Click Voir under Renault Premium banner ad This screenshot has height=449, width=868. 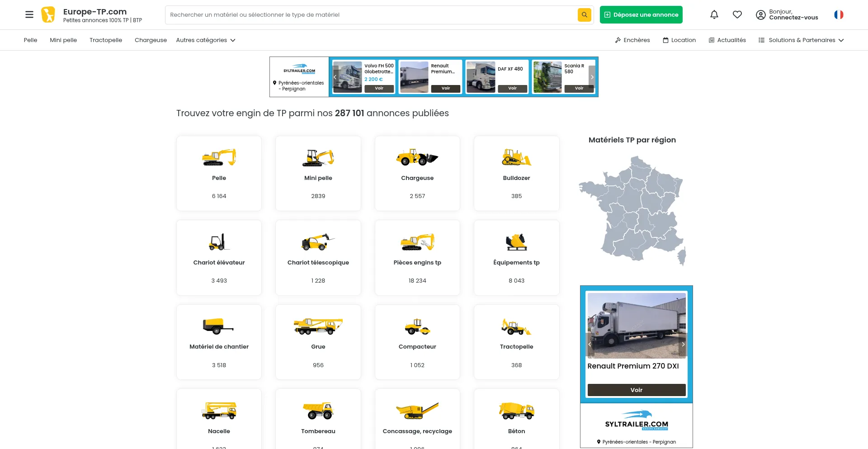pos(445,89)
